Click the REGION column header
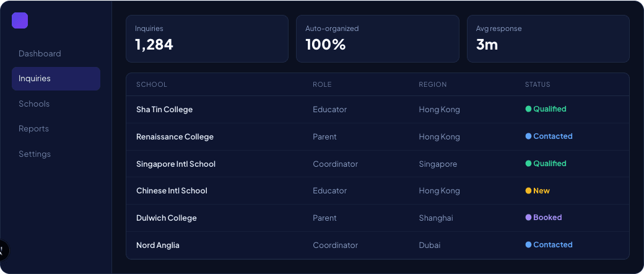The image size is (644, 274). click(432, 84)
